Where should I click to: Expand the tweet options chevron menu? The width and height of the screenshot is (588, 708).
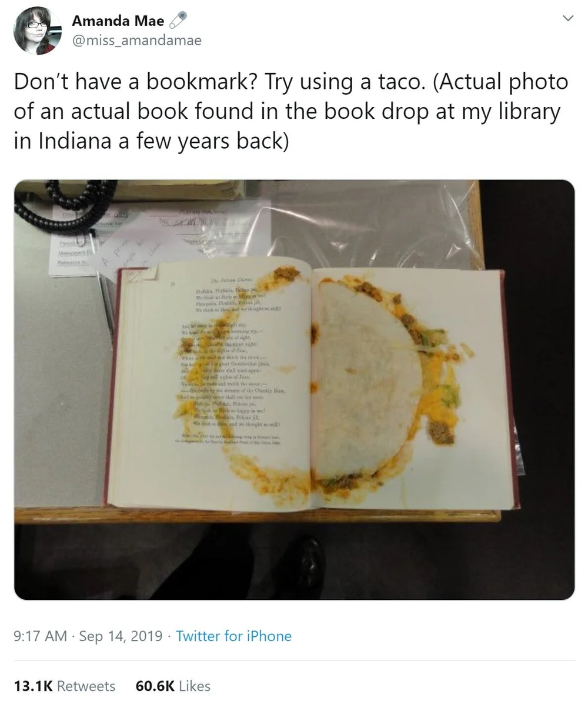(x=568, y=18)
